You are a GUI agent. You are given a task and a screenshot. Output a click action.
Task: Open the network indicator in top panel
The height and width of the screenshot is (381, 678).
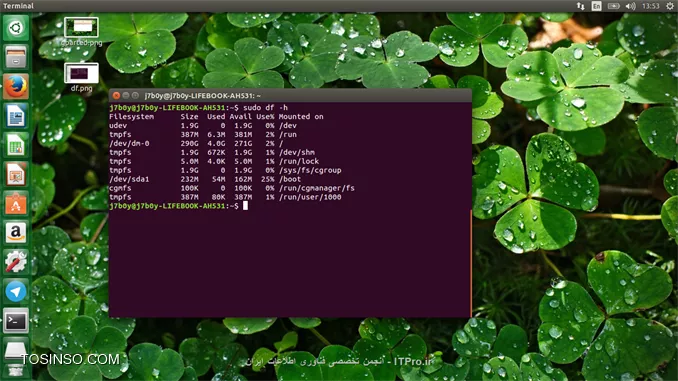580,6
